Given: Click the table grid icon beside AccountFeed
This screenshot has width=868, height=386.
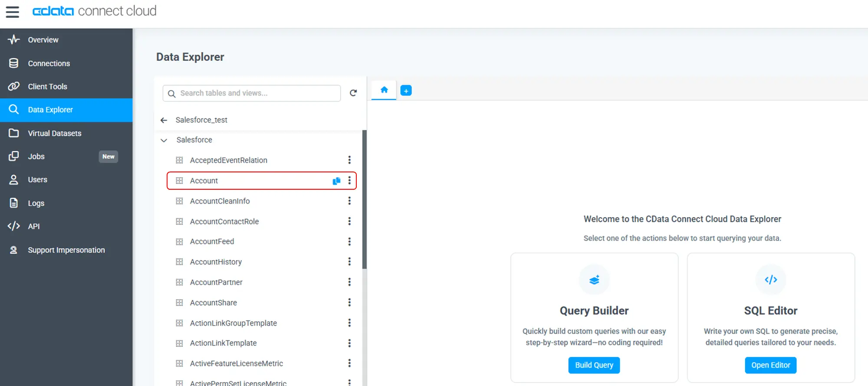Looking at the screenshot, I should (179, 241).
